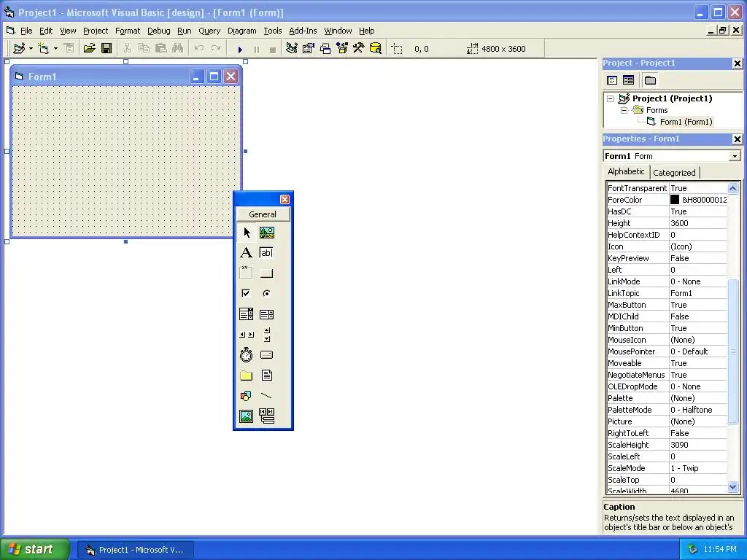Select the Data control in the toolbox
Viewport: 747px width, 560px height.
(x=267, y=416)
